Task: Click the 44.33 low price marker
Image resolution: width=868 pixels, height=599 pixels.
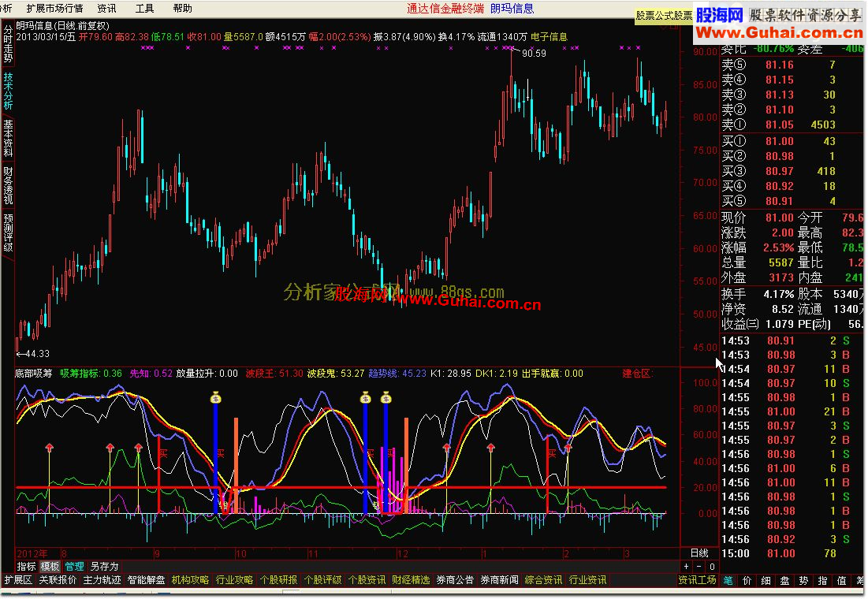Action: point(37,353)
